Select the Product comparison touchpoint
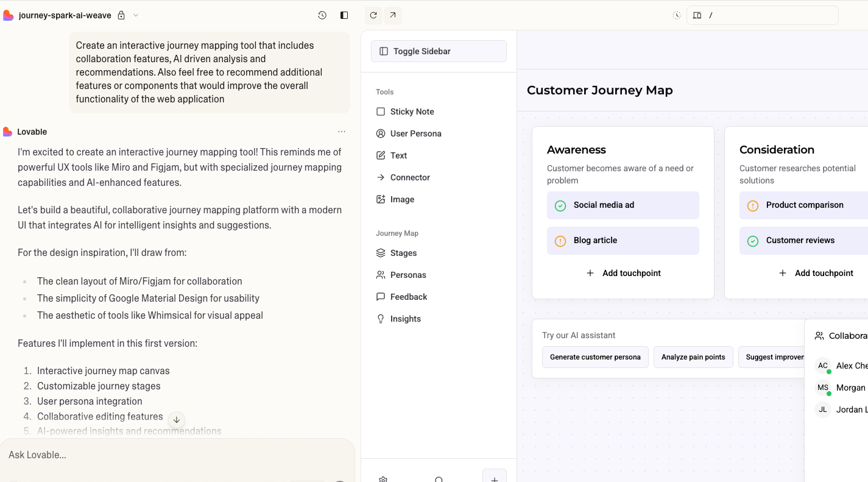The height and width of the screenshot is (482, 868). (803, 205)
